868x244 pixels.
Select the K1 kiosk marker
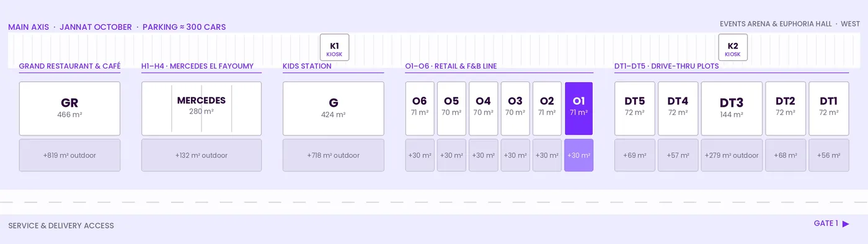pos(334,48)
